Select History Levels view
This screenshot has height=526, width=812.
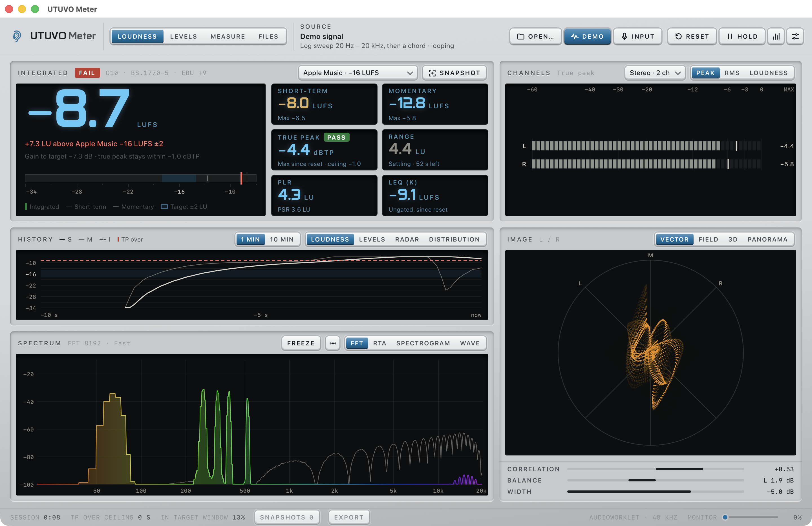[372, 239]
